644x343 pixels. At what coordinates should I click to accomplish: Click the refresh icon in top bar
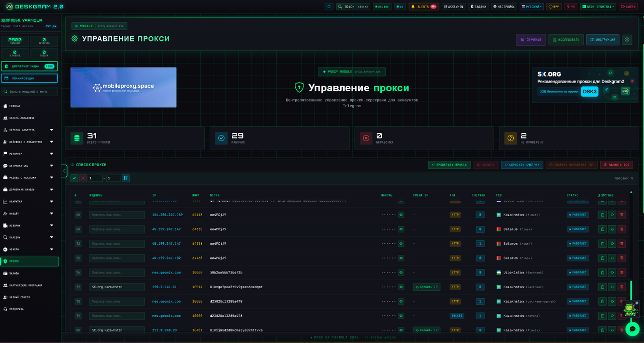pos(329,7)
